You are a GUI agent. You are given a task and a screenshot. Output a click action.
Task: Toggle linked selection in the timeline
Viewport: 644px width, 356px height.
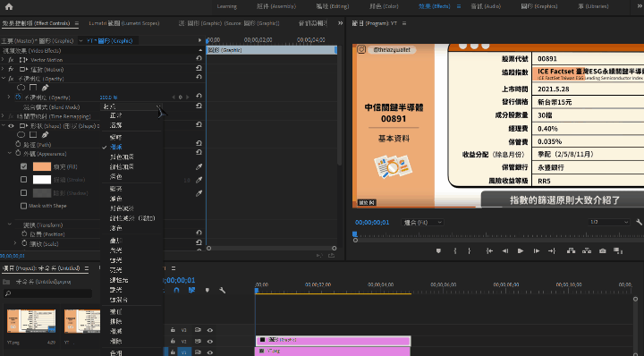pos(191,291)
